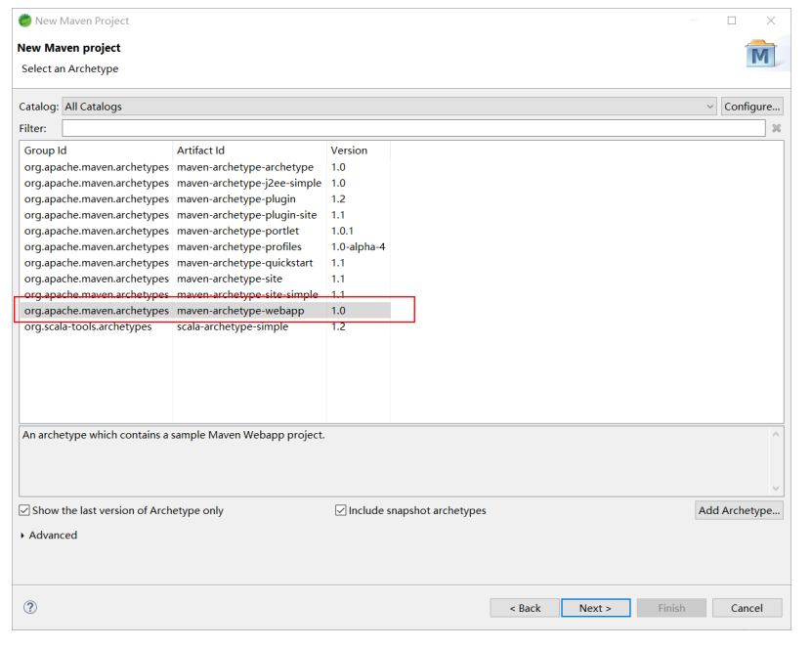This screenshot has height=648, width=812.
Task: Select the maven-archetype-profiles row
Action: click(x=206, y=246)
